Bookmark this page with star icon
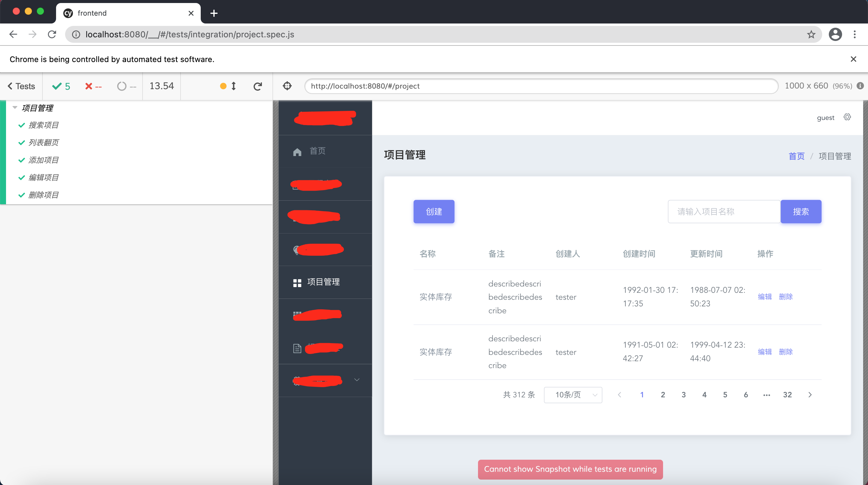The height and width of the screenshot is (485, 868). 811,34
